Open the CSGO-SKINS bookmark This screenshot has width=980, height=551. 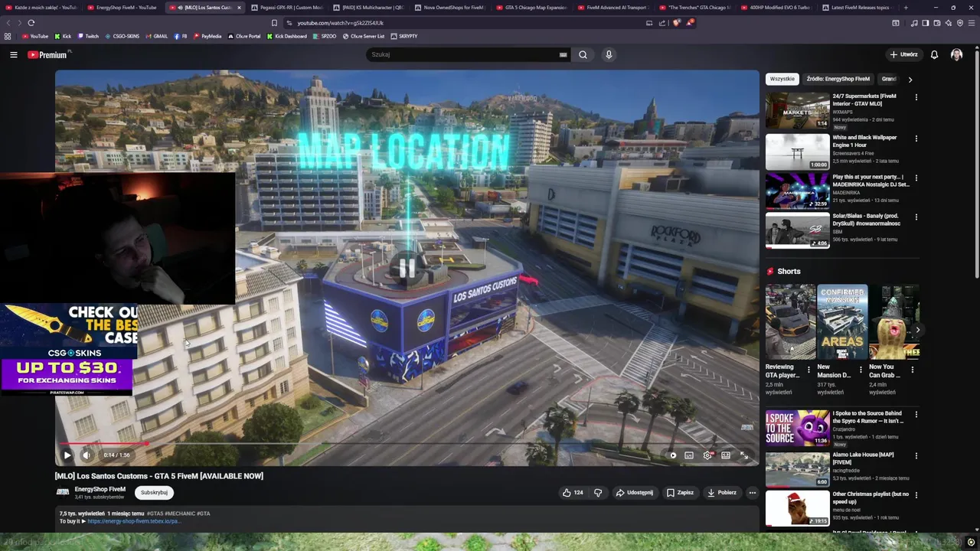click(122, 36)
